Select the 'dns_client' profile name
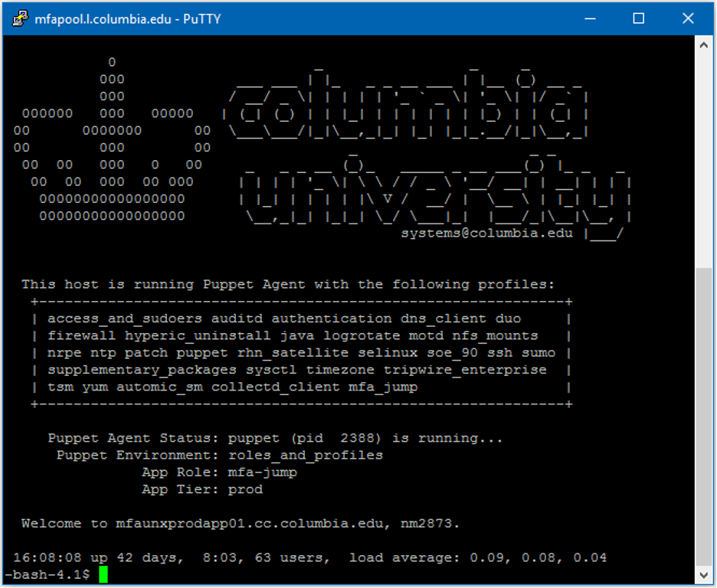Screen dimensions: 717x588 [444, 318]
